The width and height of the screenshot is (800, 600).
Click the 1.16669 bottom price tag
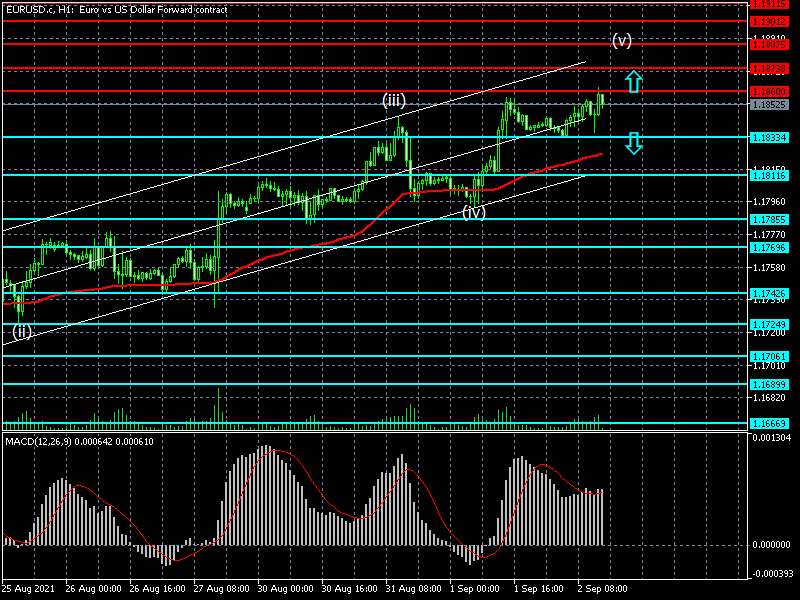click(x=773, y=424)
